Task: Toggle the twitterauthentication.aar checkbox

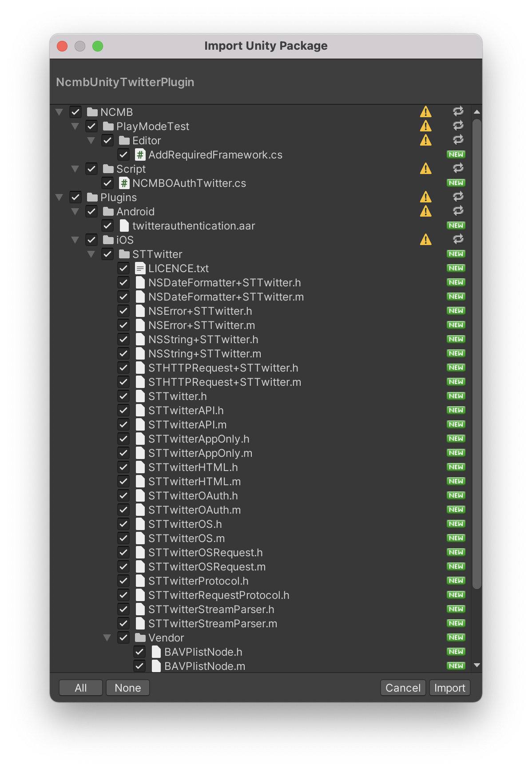Action: tap(107, 226)
